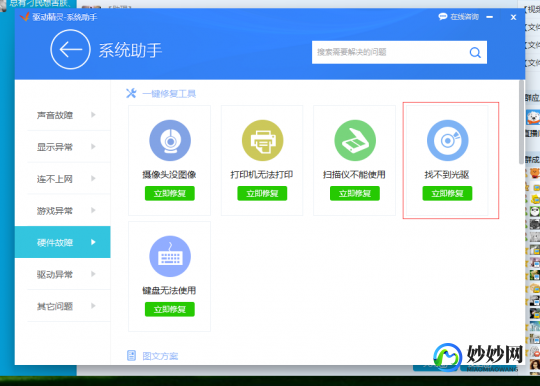Expand arrow next to 显示异常

(93, 147)
